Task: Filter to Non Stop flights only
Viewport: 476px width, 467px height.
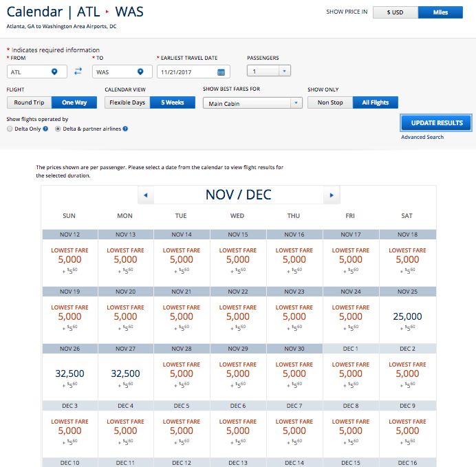Action: (330, 102)
